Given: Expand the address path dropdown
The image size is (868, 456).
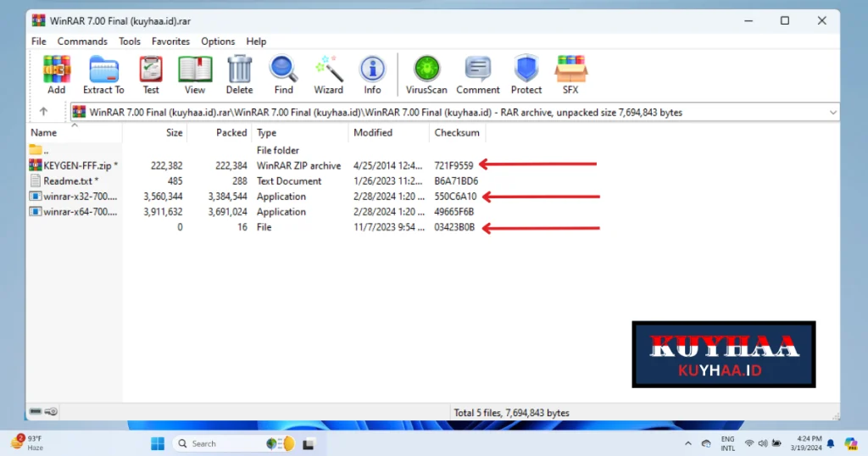Looking at the screenshot, I should click(832, 113).
